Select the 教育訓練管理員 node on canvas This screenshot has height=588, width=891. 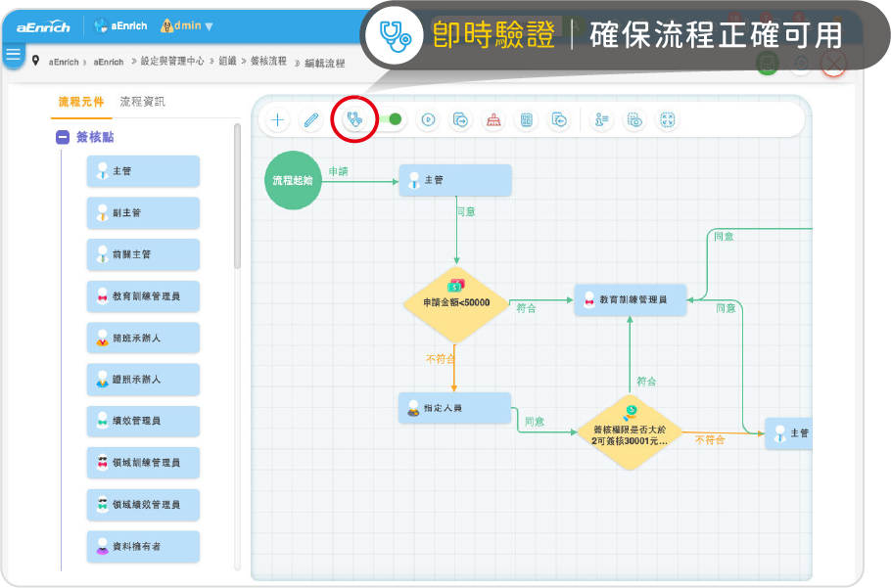631,299
